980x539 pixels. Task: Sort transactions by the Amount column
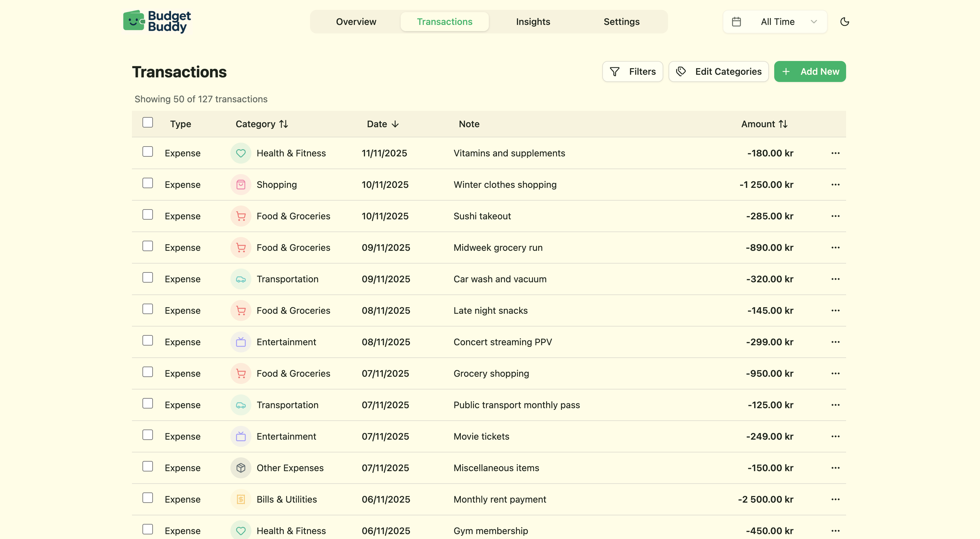point(764,124)
